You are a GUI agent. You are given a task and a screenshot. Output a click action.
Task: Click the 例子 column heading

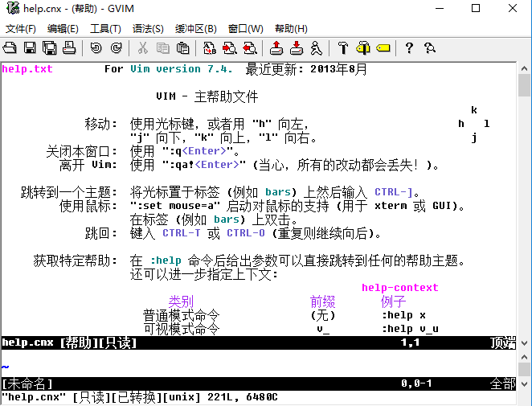(x=393, y=301)
